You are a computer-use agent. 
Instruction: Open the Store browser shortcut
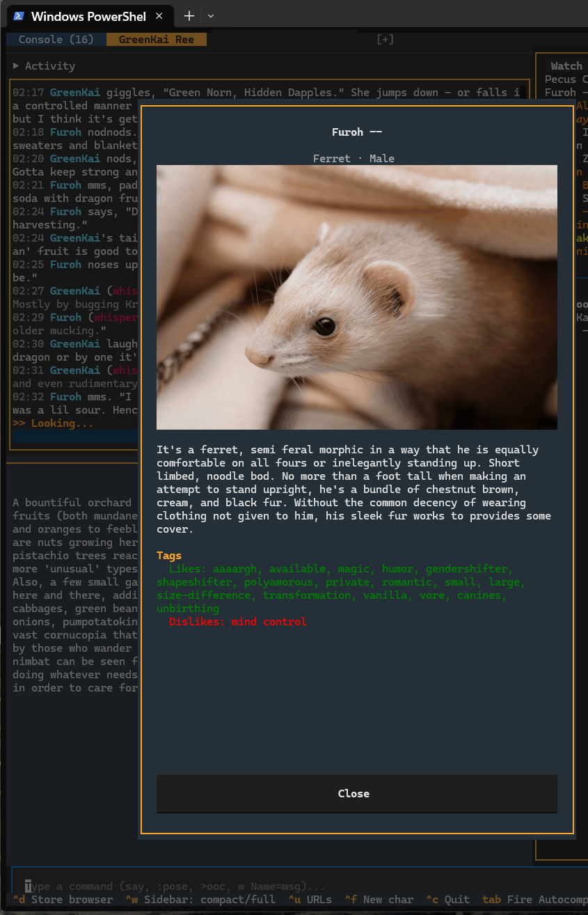(63, 900)
